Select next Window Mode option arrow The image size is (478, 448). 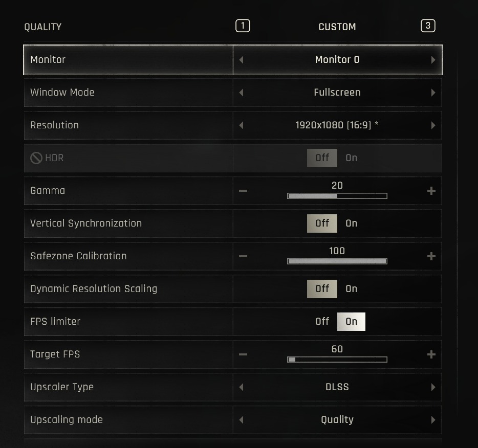[433, 93]
